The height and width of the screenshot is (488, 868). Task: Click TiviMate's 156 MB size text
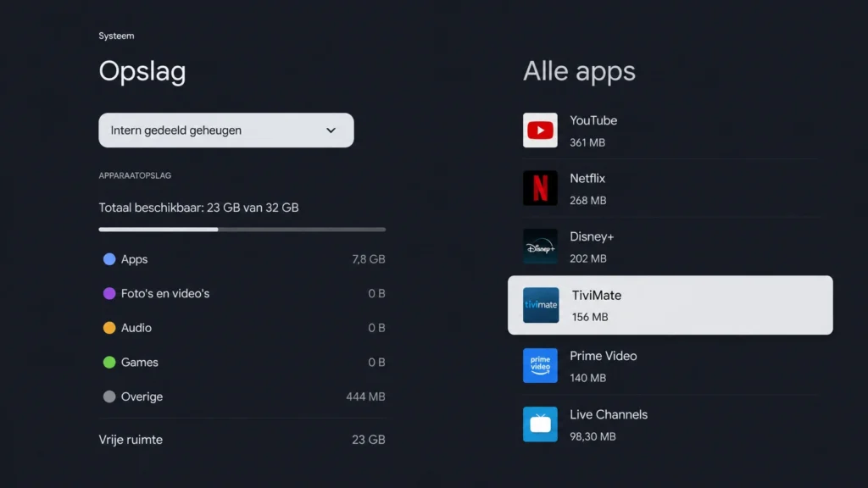coord(590,317)
